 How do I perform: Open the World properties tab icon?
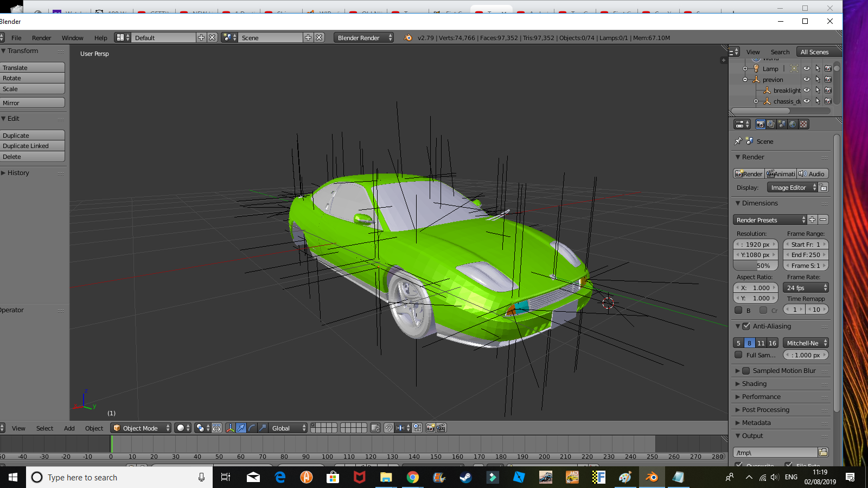pos(793,124)
